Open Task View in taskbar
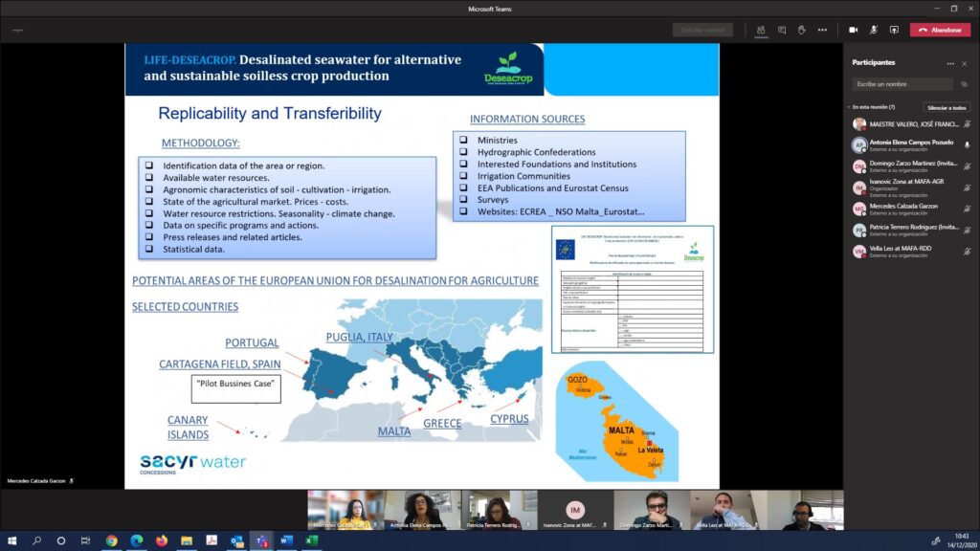Screen dimensions: 980x551 pos(85,540)
